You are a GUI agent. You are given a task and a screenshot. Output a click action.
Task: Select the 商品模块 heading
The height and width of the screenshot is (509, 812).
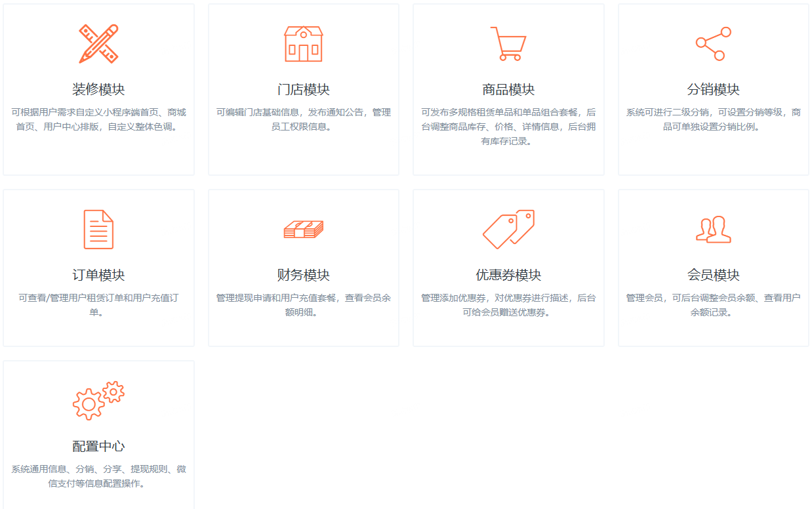click(x=508, y=90)
